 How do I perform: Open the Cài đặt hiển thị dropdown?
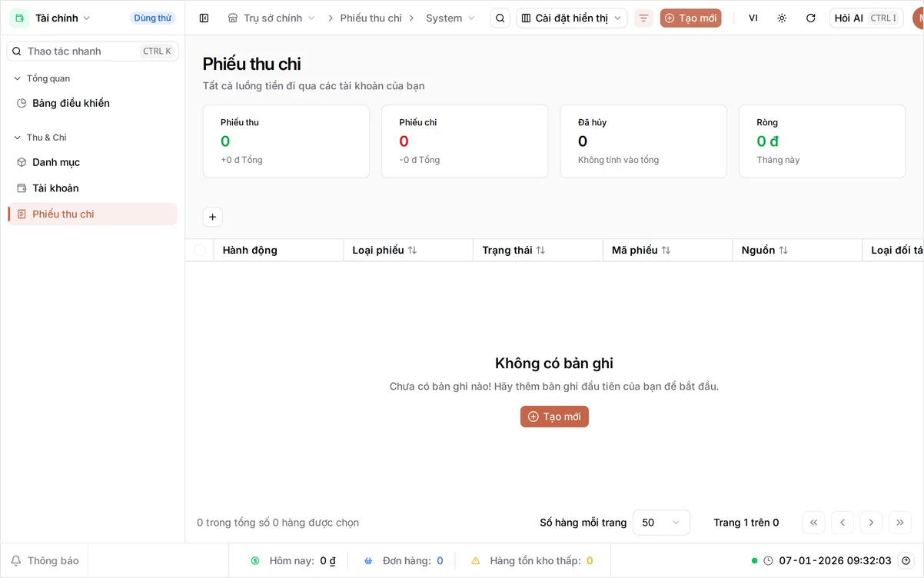point(571,18)
